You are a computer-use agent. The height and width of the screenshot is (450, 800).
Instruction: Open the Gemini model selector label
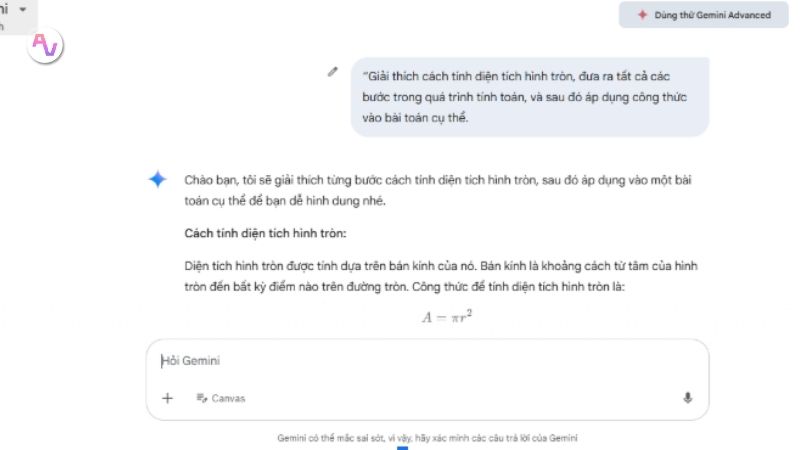(4, 9)
